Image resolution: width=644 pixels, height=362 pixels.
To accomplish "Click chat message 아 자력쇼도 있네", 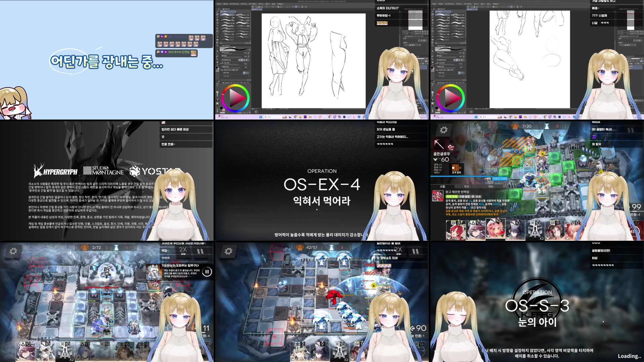I will pos(387,258).
